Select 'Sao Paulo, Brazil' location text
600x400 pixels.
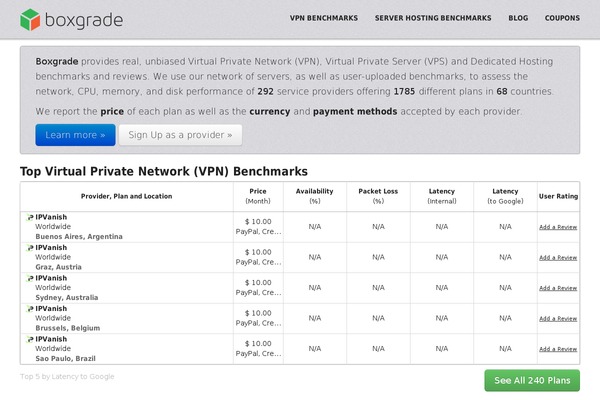coord(65,359)
